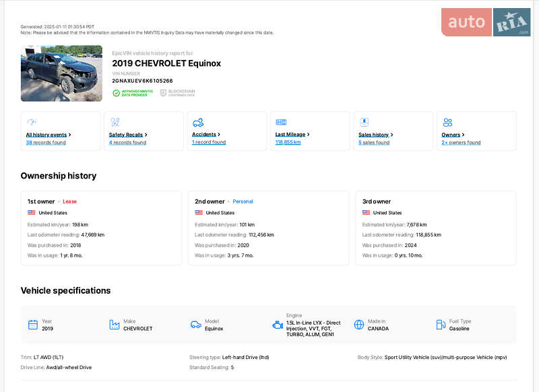Open the 2+ owners found link
The height and width of the screenshot is (392, 539).
point(461,143)
